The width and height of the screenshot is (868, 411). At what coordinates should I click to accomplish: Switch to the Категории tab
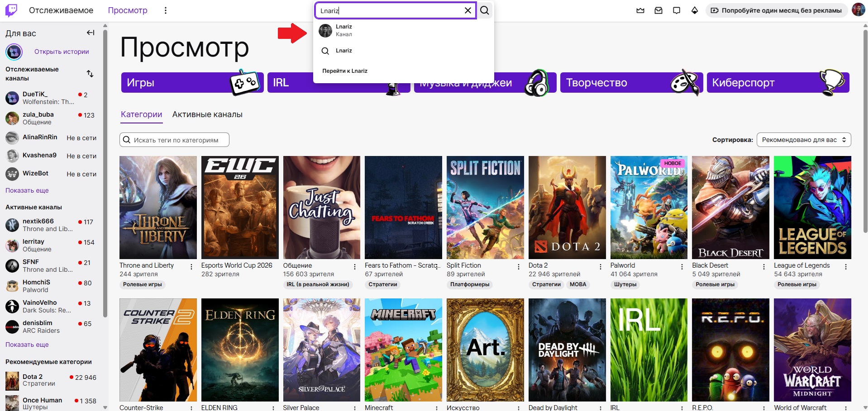(141, 114)
